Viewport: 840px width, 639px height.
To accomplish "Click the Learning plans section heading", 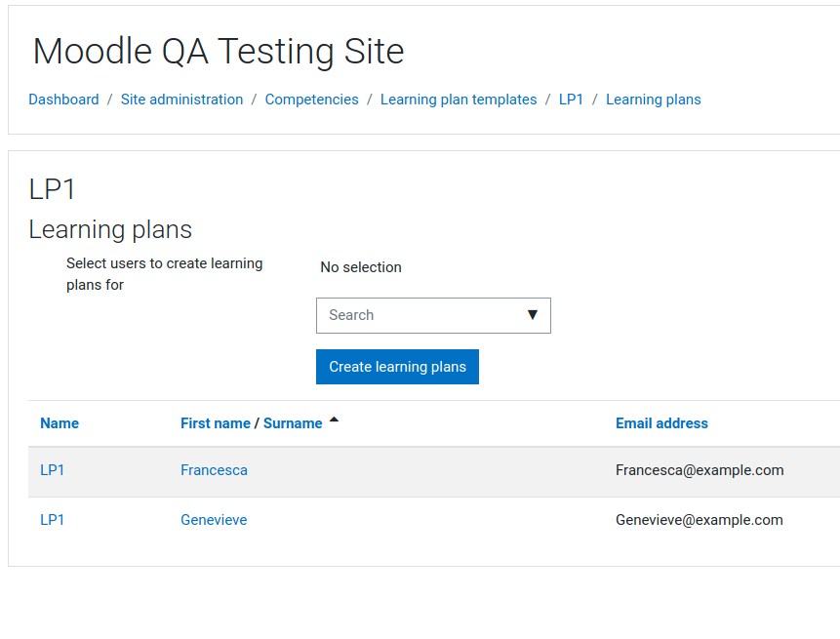I will pyautogui.click(x=110, y=230).
